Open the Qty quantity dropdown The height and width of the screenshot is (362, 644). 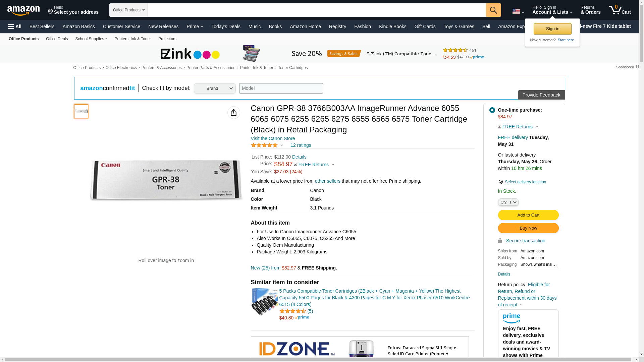pos(508,202)
